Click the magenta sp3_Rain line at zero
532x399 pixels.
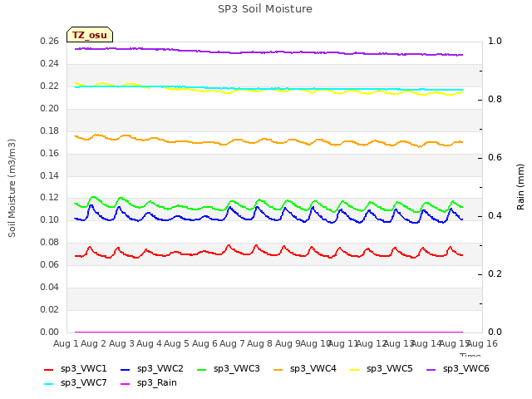click(268, 332)
